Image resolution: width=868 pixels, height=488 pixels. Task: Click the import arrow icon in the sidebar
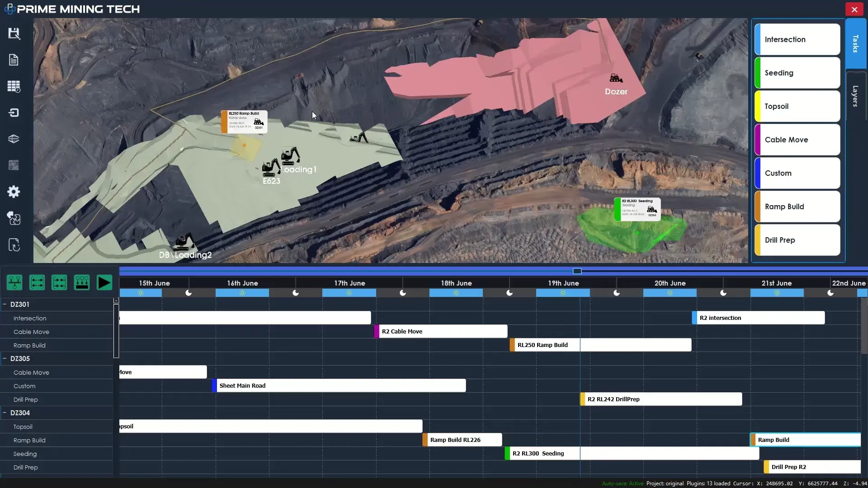point(14,113)
